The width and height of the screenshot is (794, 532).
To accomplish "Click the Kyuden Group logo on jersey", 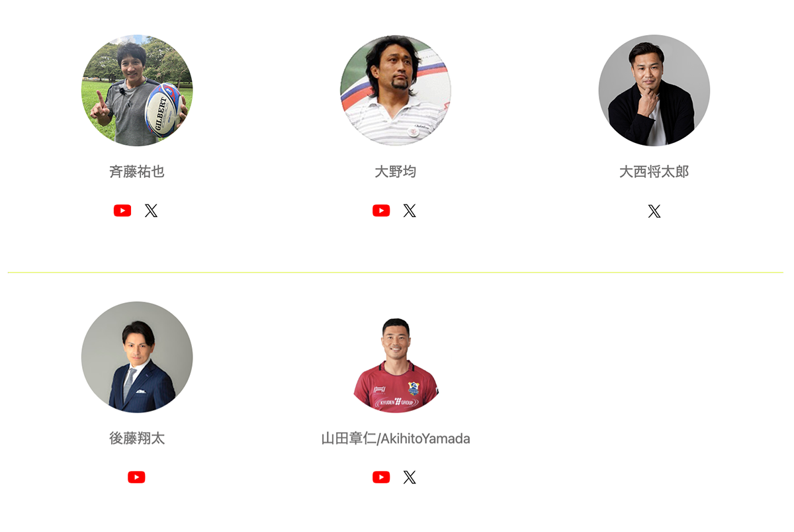I will tap(397, 402).
